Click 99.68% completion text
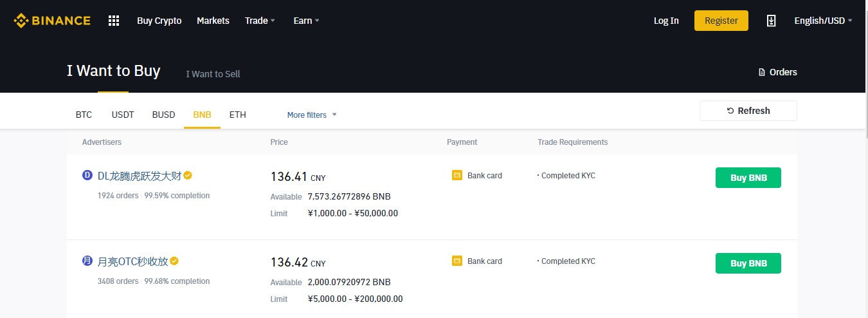 tap(177, 281)
